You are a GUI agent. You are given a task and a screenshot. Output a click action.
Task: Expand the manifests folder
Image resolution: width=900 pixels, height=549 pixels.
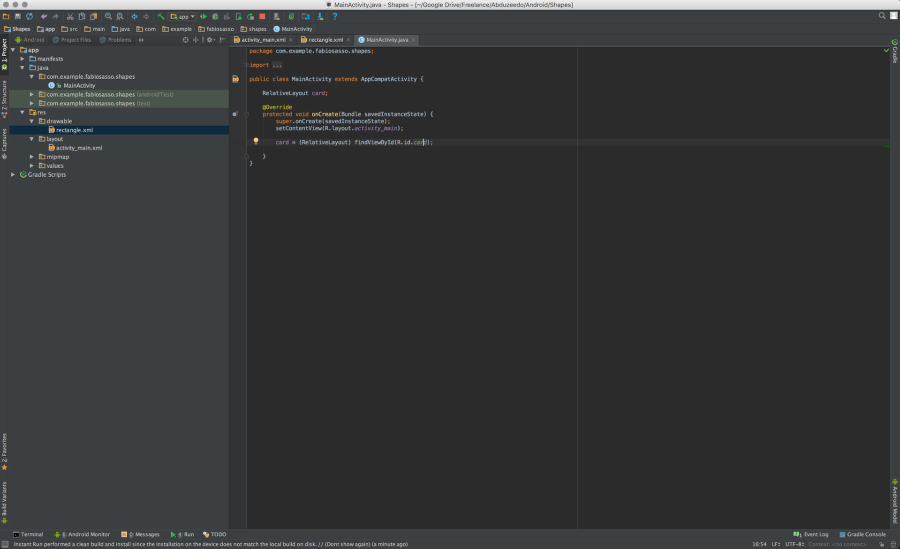[22, 59]
